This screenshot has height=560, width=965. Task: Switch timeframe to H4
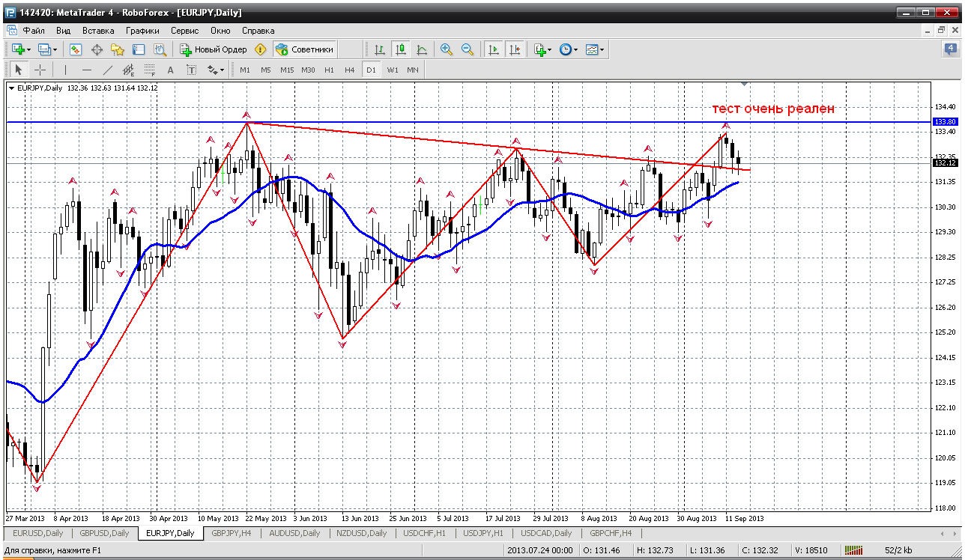click(x=349, y=70)
